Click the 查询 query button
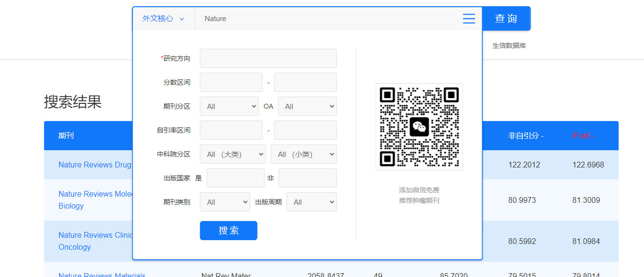 [x=506, y=19]
